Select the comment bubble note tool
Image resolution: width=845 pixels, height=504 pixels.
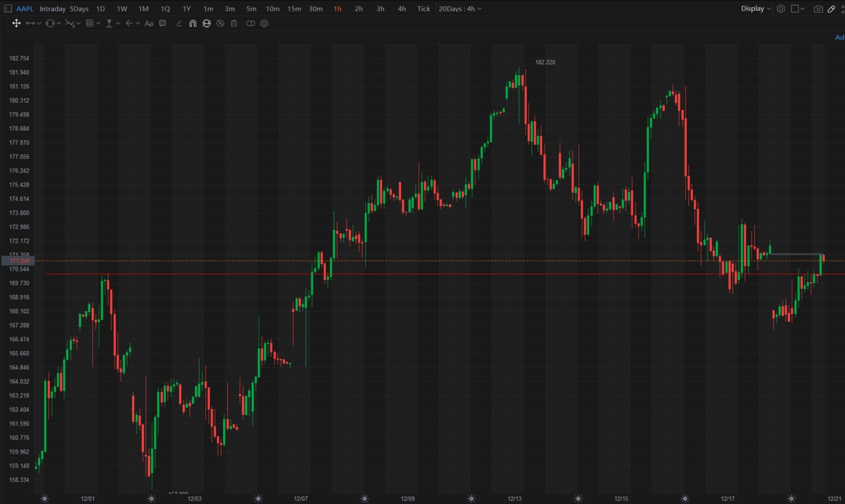point(163,23)
